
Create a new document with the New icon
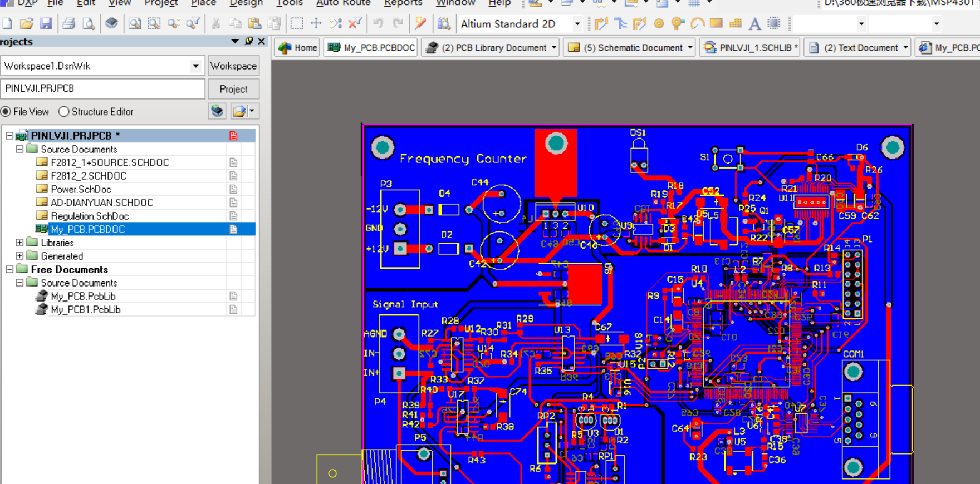pyautogui.click(x=7, y=24)
